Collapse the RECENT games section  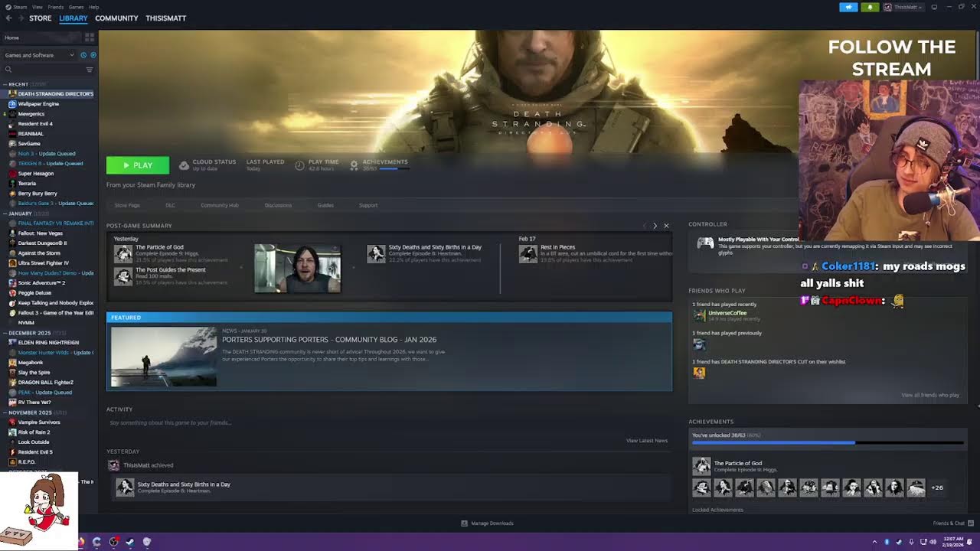point(5,84)
